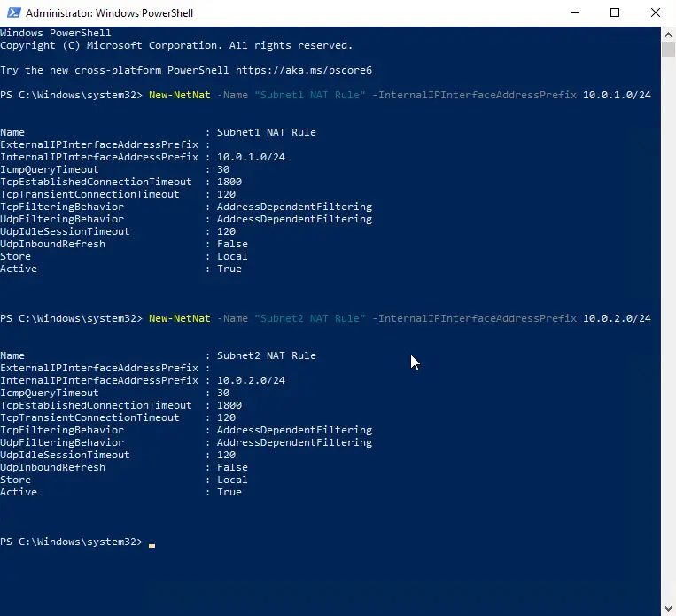Click the 10.0.1.0/24 command argument

[617, 95]
